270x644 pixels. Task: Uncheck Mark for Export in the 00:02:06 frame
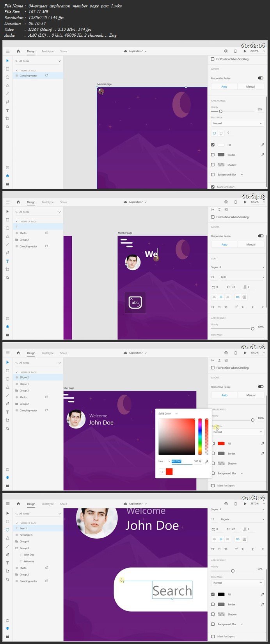pyautogui.click(x=213, y=187)
